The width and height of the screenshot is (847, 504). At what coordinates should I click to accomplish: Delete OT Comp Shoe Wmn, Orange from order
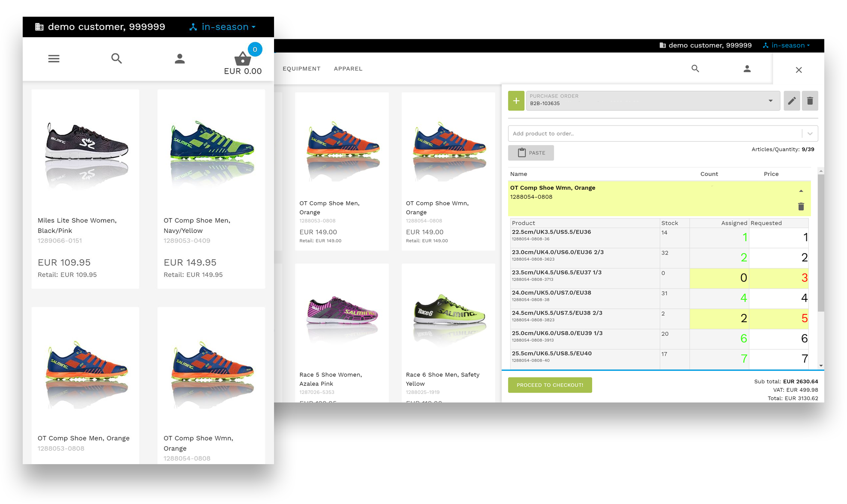pyautogui.click(x=801, y=206)
